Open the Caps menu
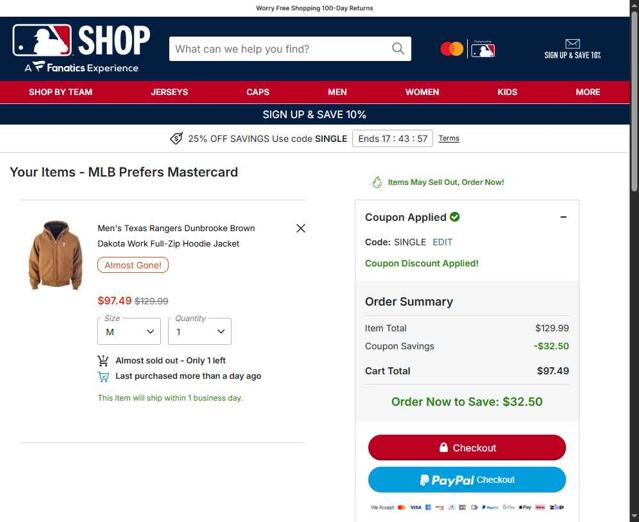The height and width of the screenshot is (522, 639). [258, 92]
